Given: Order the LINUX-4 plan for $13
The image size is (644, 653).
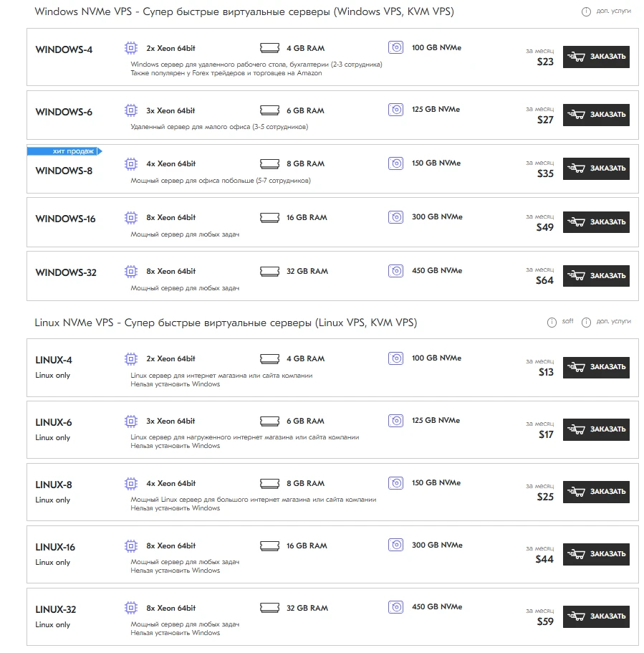Looking at the screenshot, I should click(596, 367).
